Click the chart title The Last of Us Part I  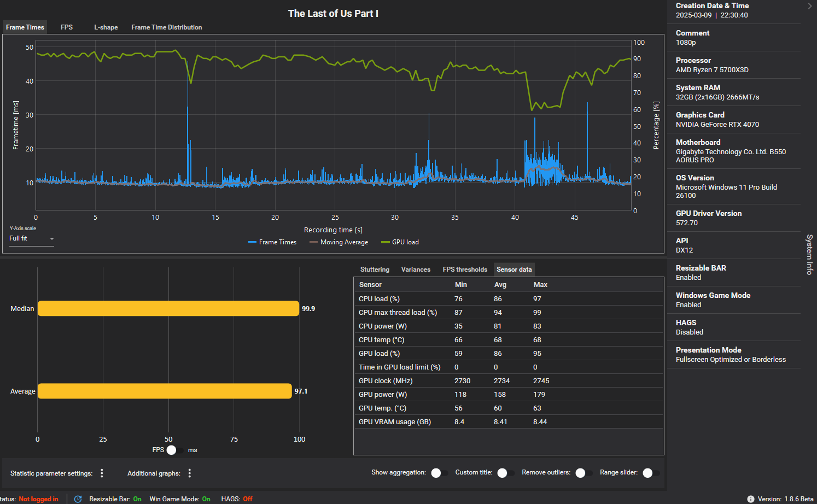click(x=333, y=14)
